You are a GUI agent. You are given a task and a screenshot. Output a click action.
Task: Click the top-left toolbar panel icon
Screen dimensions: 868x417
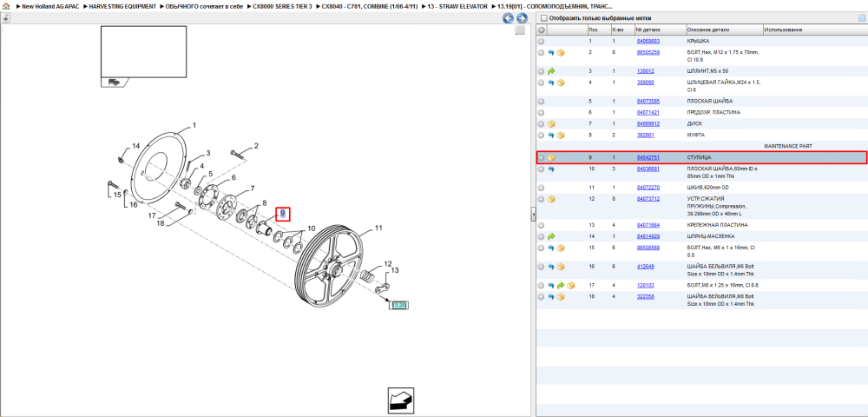tap(5, 17)
